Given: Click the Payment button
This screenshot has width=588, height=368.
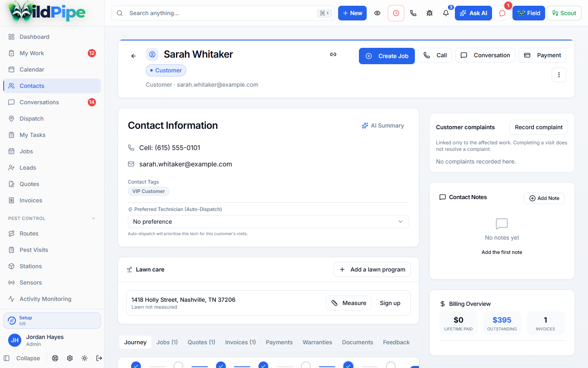Looking at the screenshot, I should [542, 55].
